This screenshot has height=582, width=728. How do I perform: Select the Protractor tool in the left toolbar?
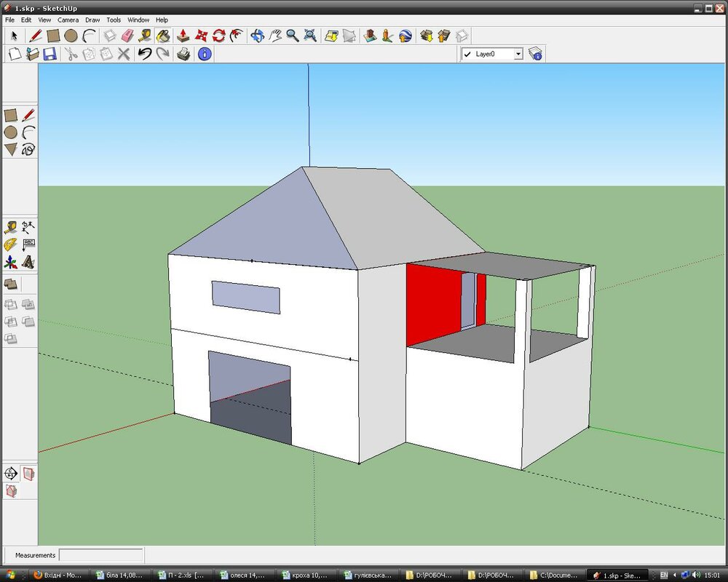point(10,244)
